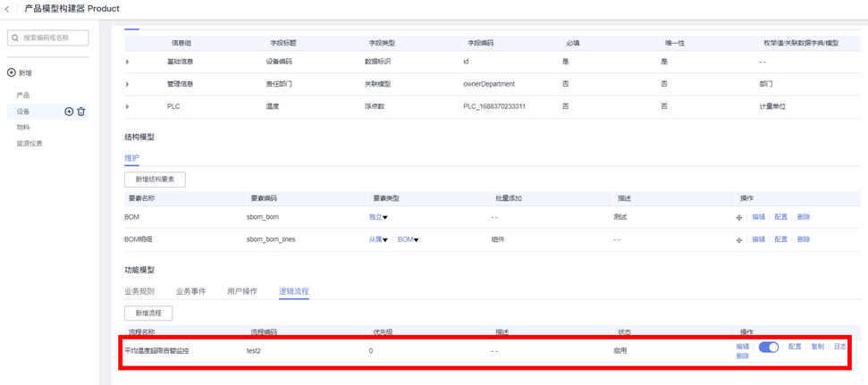Click the search magnifier icon
This screenshot has height=385, width=868.
[15, 38]
